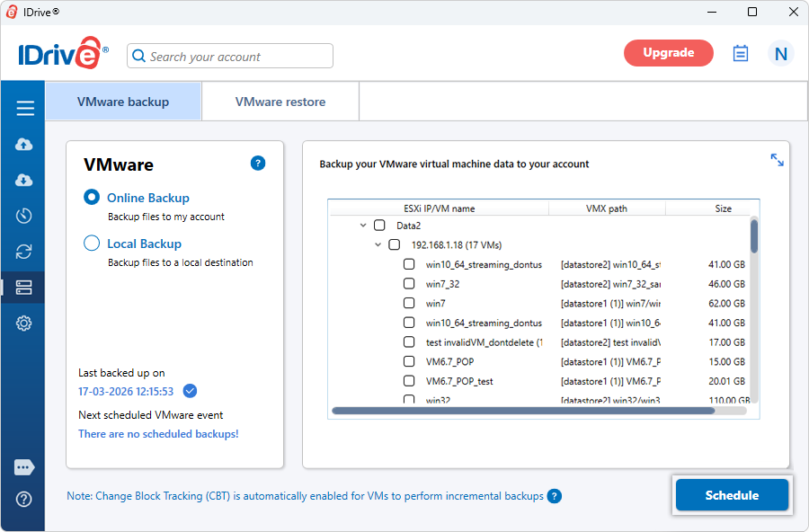Select the Data2 checkbox
The height and width of the screenshot is (532, 809).
pyautogui.click(x=379, y=226)
